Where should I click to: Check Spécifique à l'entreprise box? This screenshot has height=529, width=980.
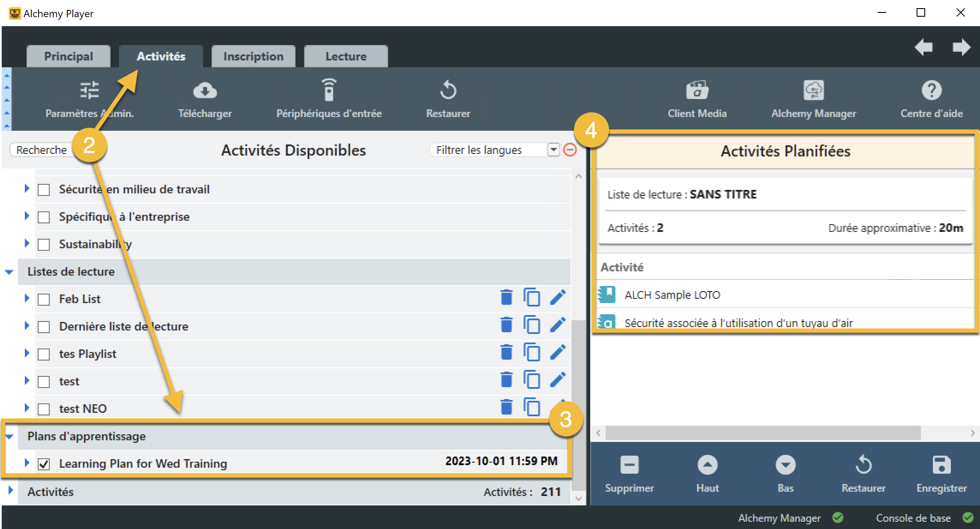(44, 217)
